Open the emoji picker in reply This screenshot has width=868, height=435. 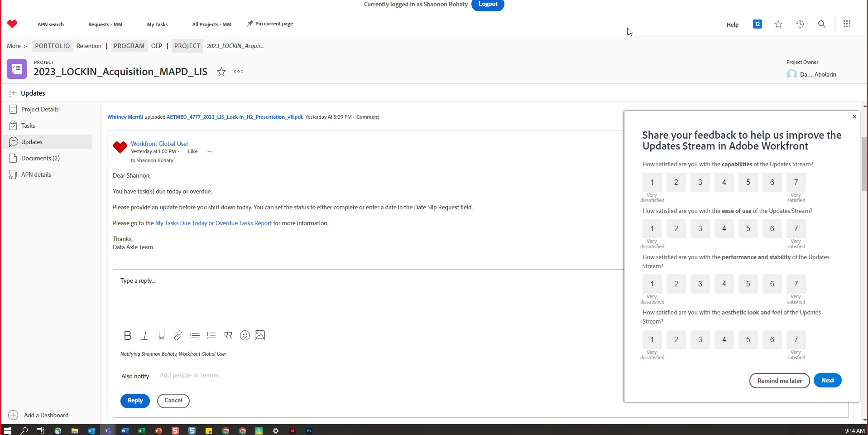pos(245,335)
